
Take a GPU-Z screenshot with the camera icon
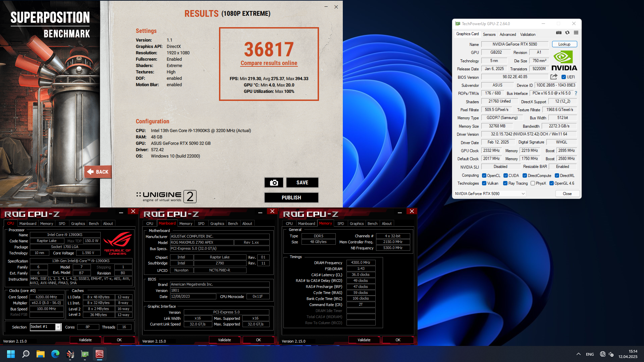(558, 33)
